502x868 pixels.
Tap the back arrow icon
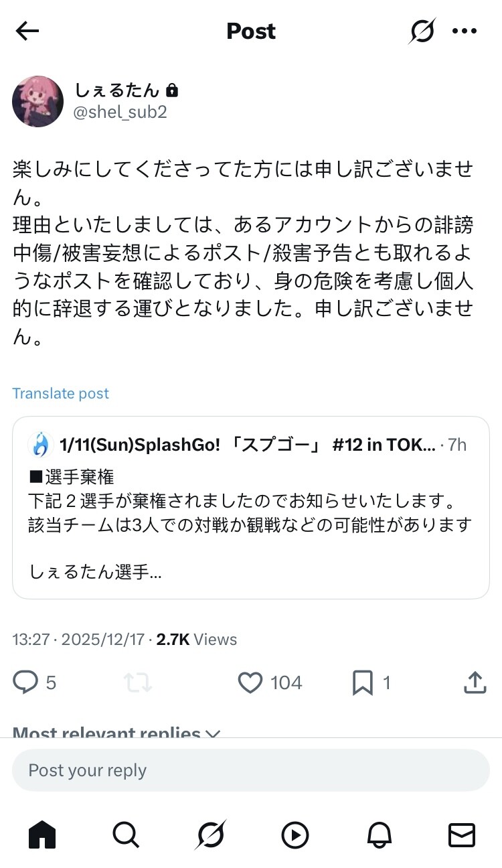27,31
